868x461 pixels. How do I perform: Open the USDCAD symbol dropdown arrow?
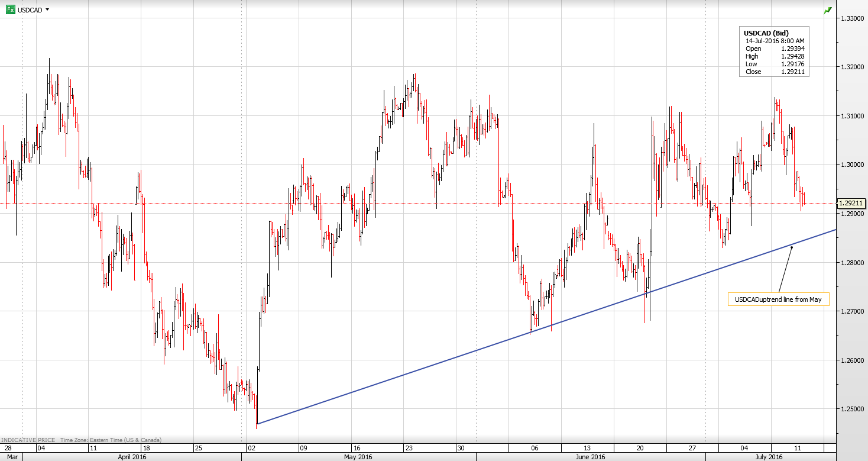[x=47, y=10]
